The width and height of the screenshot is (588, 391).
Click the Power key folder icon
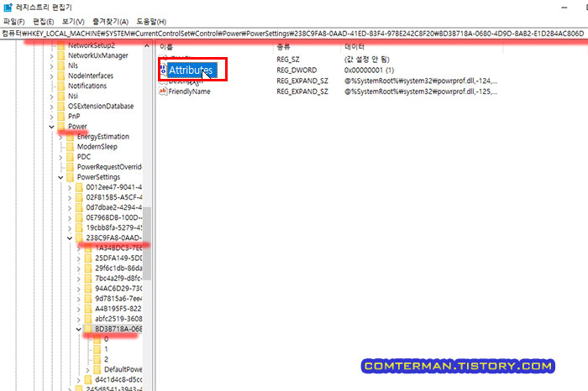click(61, 126)
